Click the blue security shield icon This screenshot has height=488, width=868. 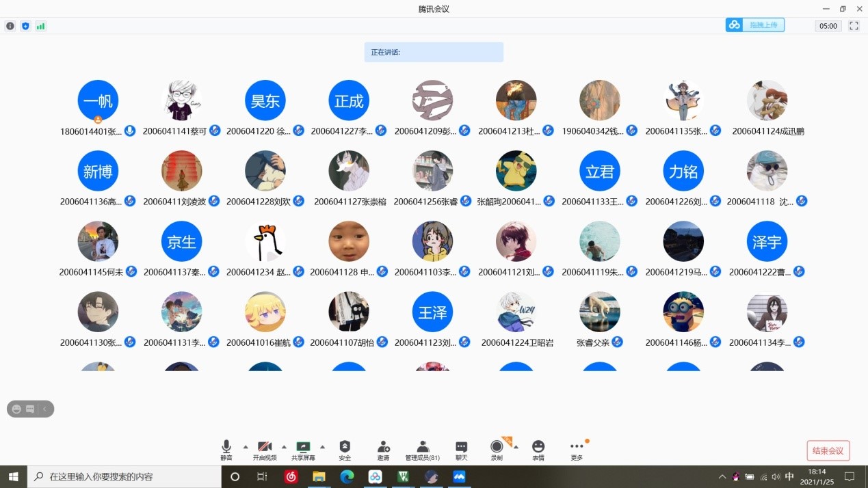coord(25,26)
